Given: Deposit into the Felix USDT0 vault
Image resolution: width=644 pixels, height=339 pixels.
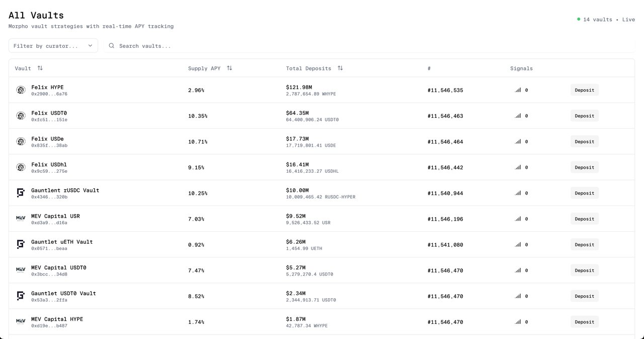Looking at the screenshot, I should click(585, 116).
